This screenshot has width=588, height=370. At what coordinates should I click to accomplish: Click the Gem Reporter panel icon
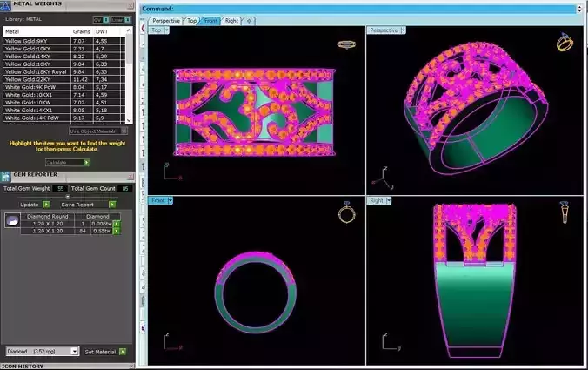(x=5, y=177)
